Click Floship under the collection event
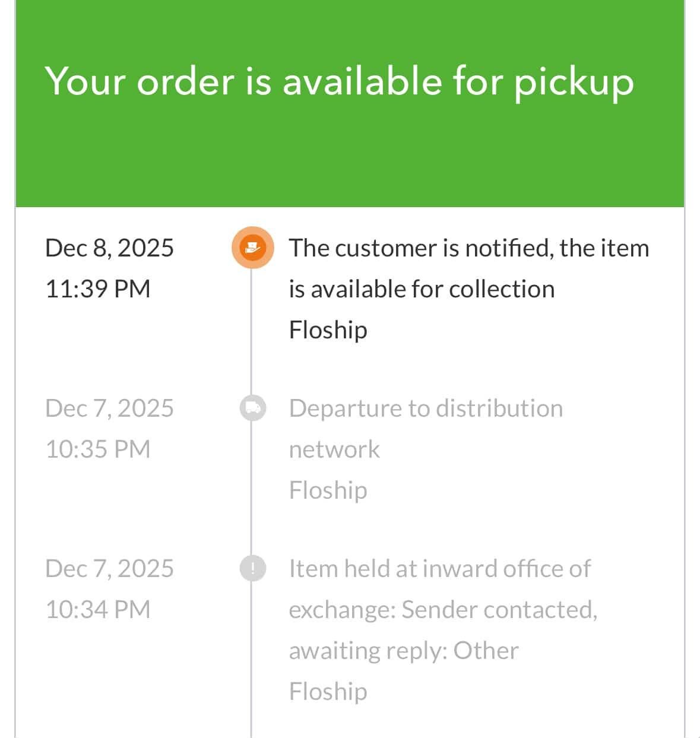Screen dimensions: 700x738 coord(328,330)
